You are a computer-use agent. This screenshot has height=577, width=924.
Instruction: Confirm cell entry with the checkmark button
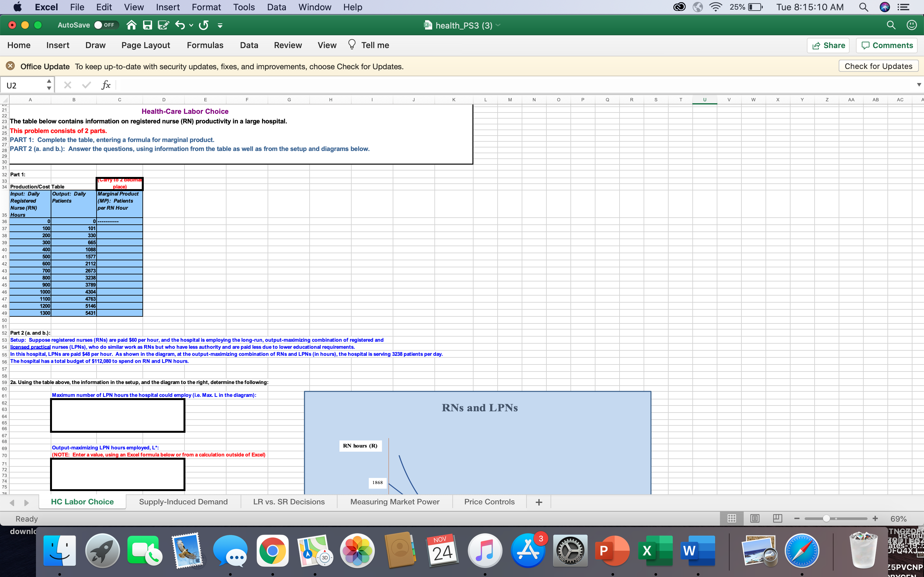point(86,85)
